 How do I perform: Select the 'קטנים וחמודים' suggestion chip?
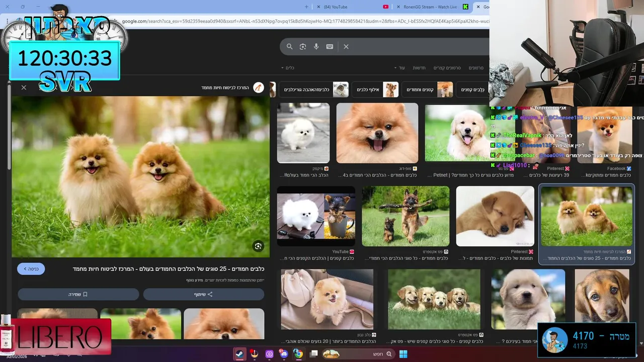pyautogui.click(x=427, y=89)
